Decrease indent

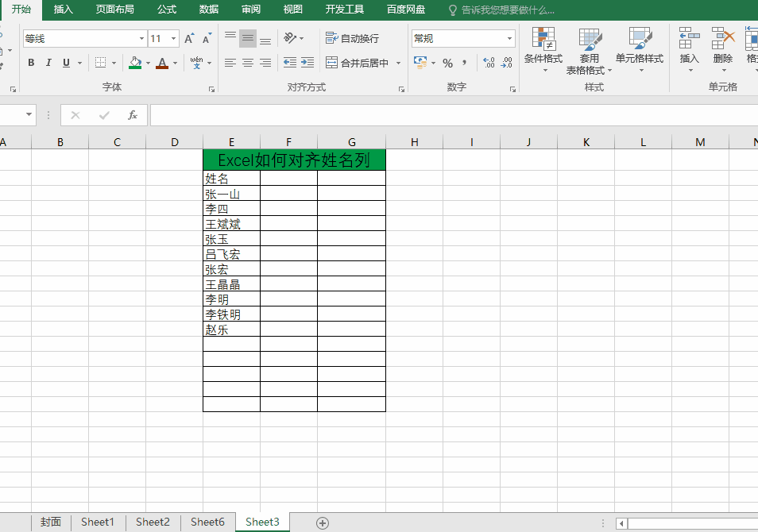click(x=289, y=63)
